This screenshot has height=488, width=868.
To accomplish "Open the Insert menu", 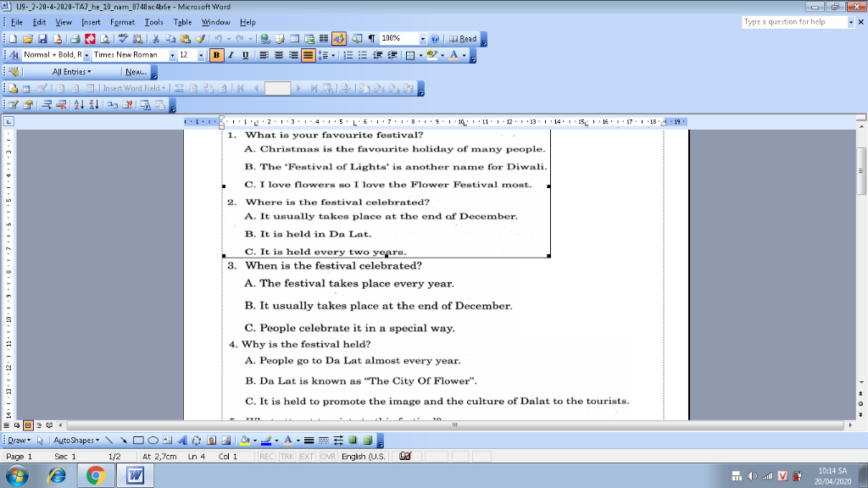I will (91, 22).
